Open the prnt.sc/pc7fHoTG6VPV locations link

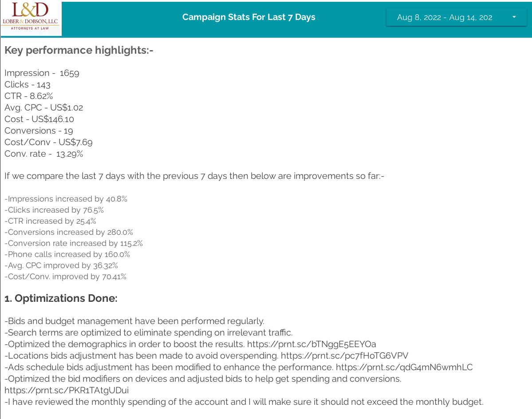344,356
